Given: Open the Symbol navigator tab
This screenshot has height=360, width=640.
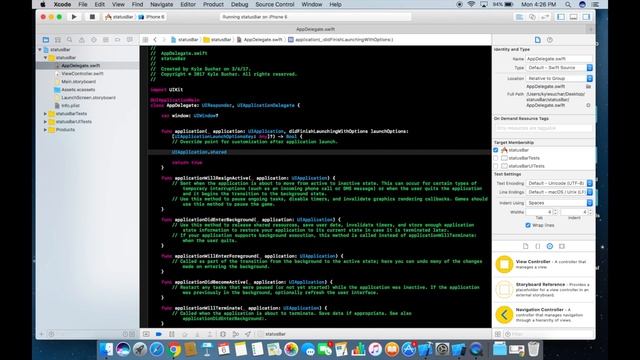Looking at the screenshot, I should click(x=58, y=40).
